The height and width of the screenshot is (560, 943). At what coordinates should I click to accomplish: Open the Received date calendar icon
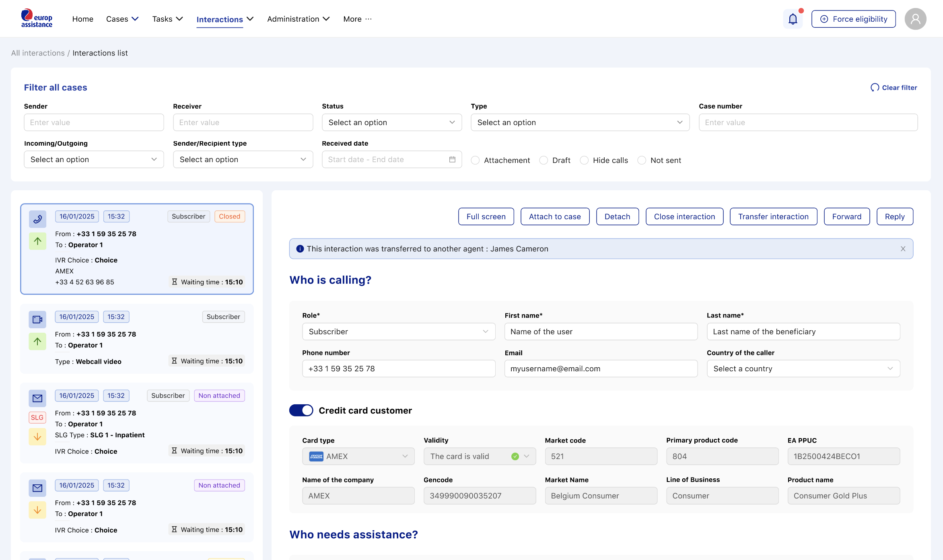point(452,159)
